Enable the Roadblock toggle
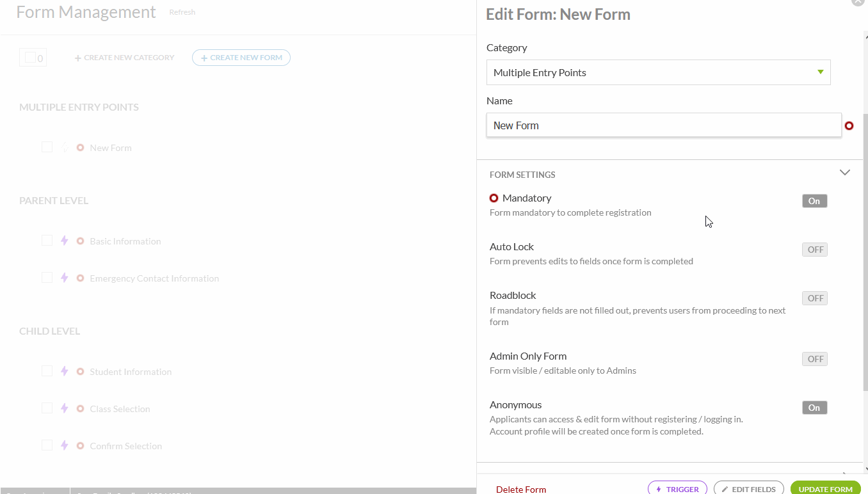868x494 pixels. 814,298
